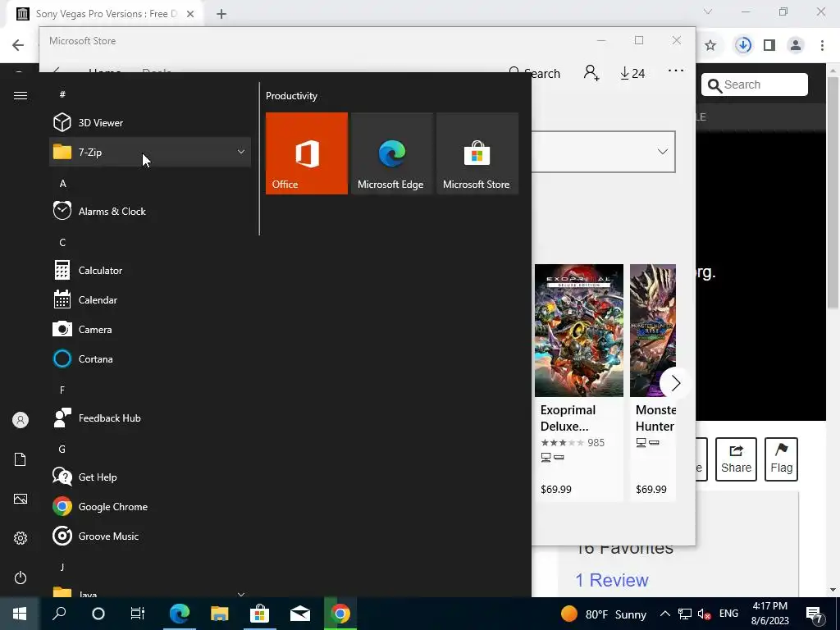Viewport: 840px width, 630px height.
Task: Click the letter C section header
Action: coord(62,242)
